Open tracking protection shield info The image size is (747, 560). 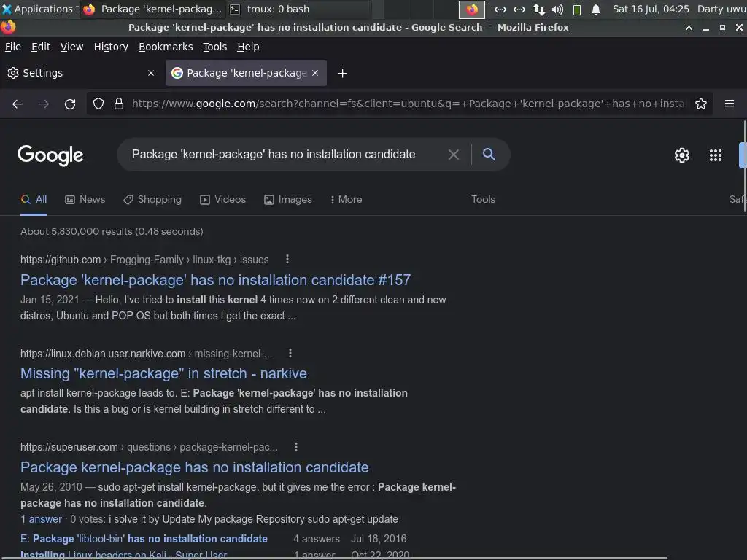(98, 104)
